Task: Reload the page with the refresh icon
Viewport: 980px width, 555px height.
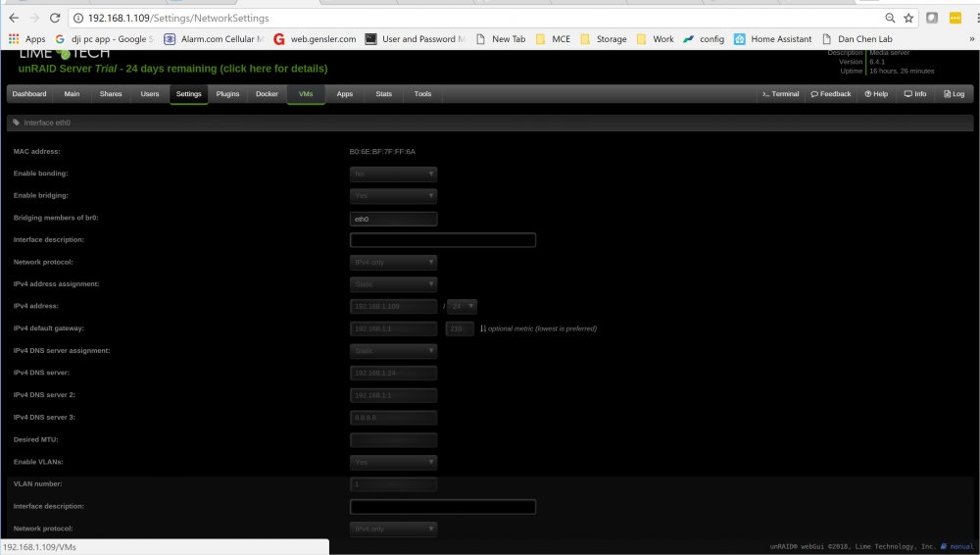Action: [x=54, y=19]
